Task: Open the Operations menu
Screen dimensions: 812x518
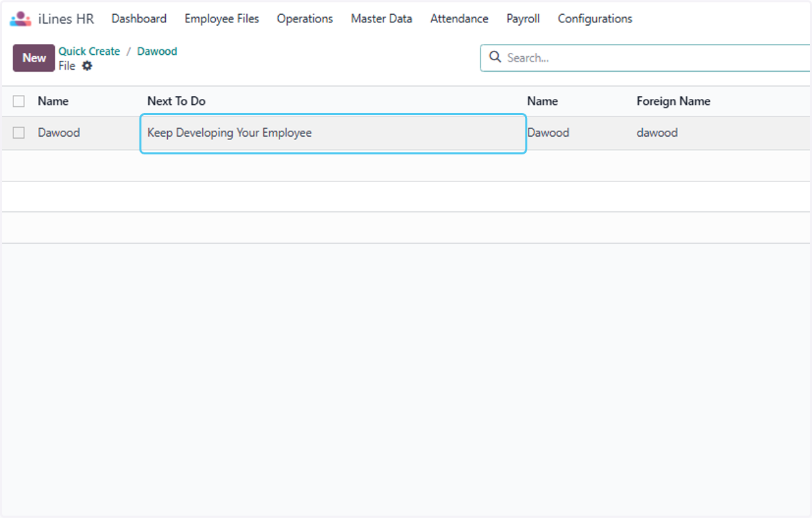Action: pyautogui.click(x=304, y=19)
